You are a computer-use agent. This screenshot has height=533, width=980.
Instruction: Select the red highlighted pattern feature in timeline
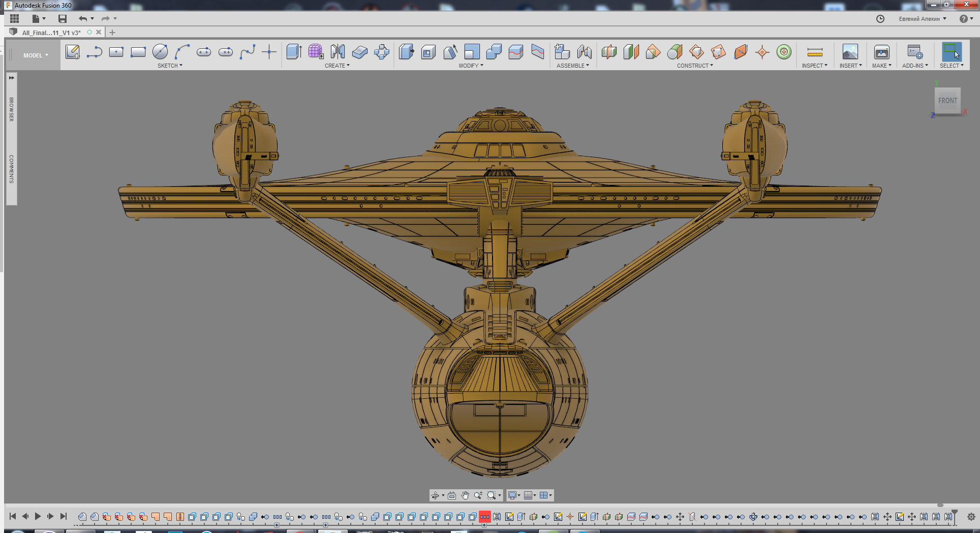485,517
